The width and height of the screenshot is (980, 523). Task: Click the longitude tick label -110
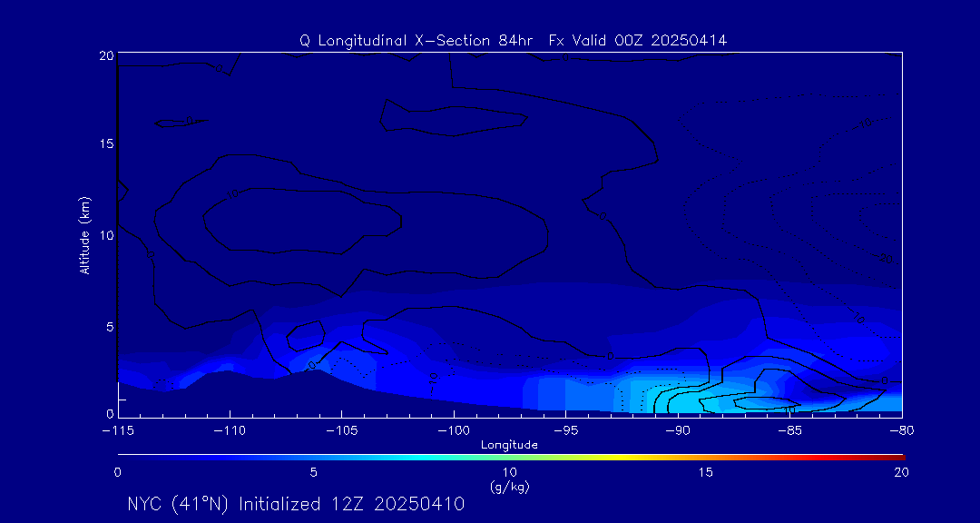coord(230,431)
